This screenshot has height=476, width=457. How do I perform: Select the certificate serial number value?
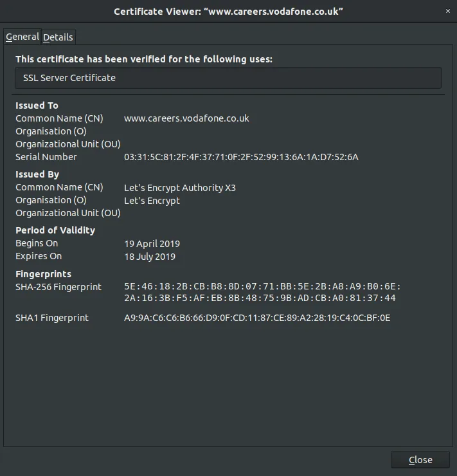pyautogui.click(x=241, y=157)
